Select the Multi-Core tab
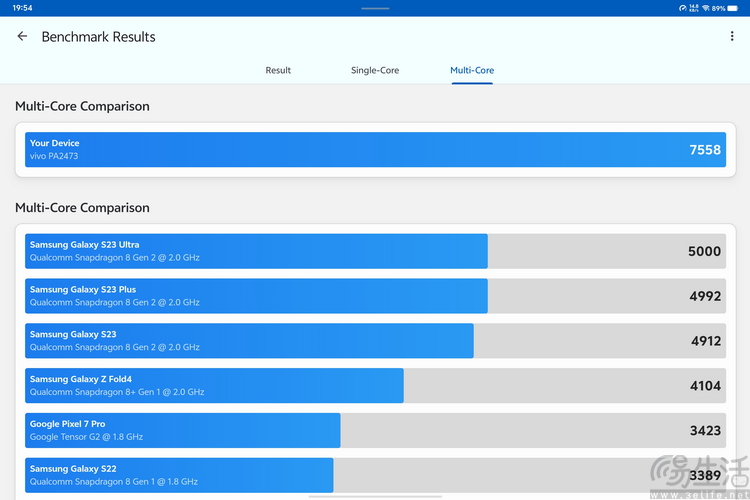The image size is (750, 500). [x=472, y=70]
